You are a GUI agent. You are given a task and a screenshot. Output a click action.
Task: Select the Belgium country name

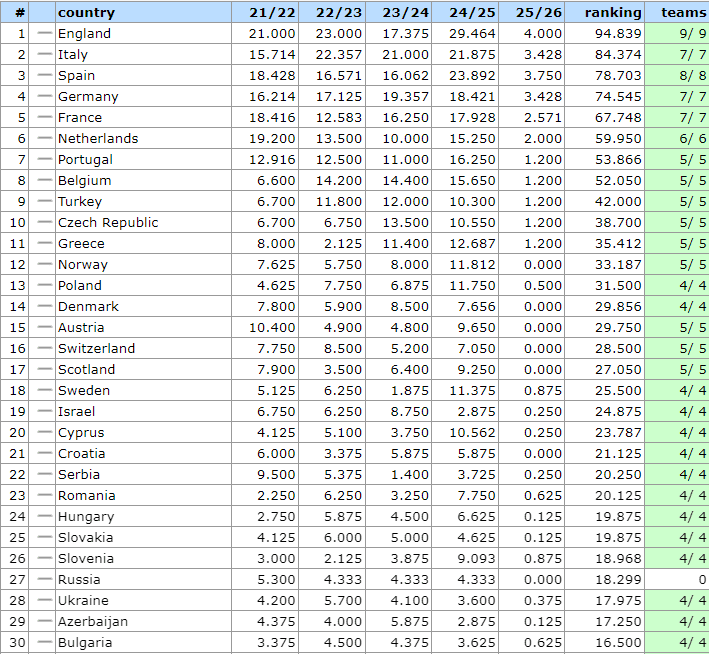(x=85, y=180)
